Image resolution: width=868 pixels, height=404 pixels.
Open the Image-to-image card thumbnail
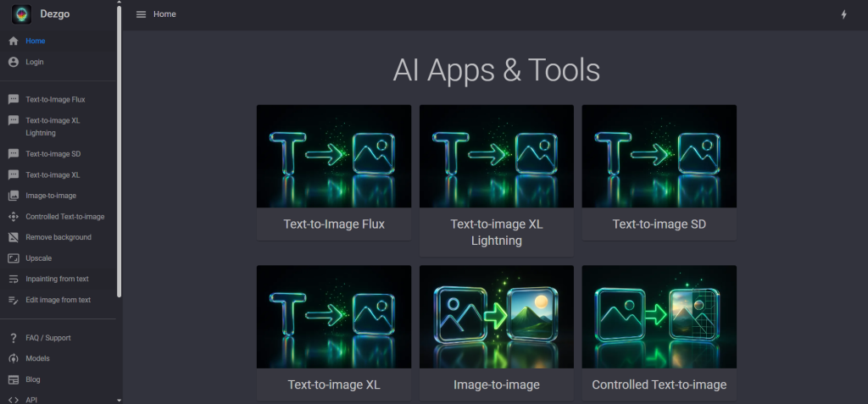click(497, 317)
